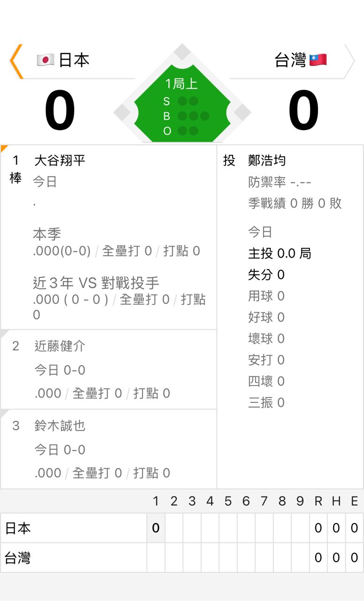Tap the Taiwan flag icon
Screen dimensions: 364x601
click(318, 60)
